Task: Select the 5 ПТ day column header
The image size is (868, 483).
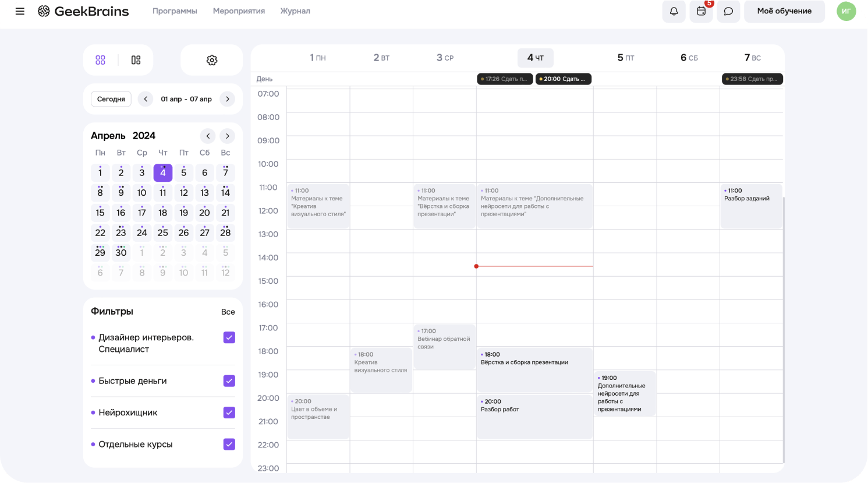Action: point(626,58)
